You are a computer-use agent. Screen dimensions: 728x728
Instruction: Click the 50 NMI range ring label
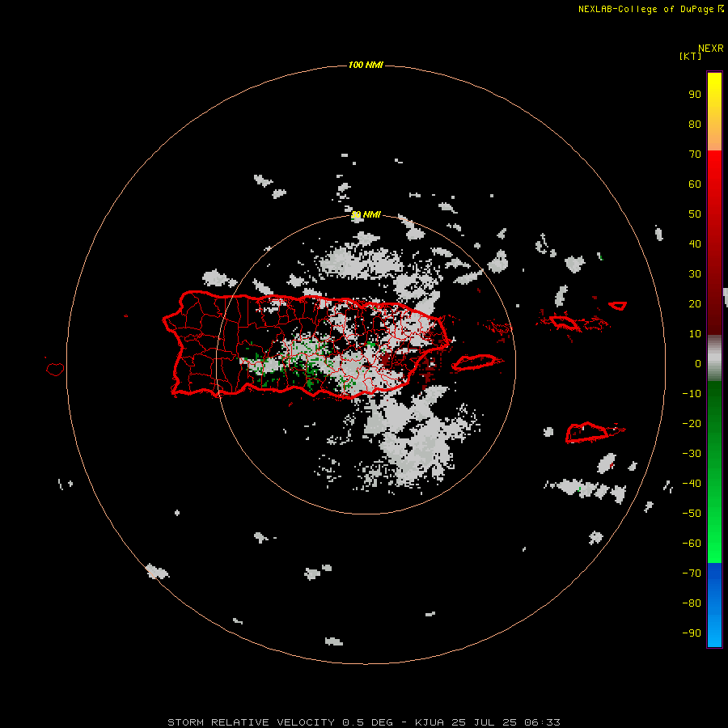[x=366, y=214]
